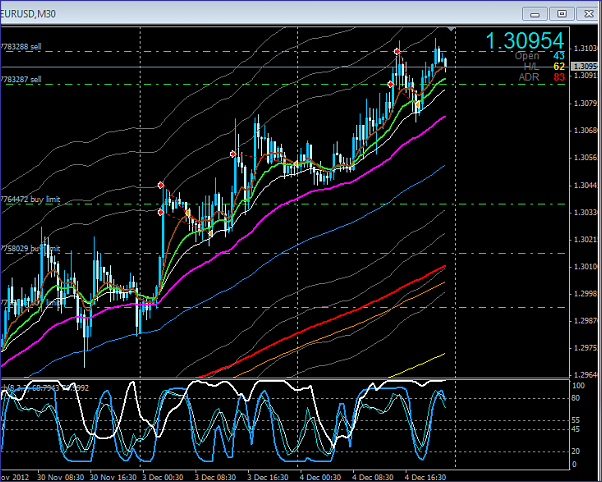Click the 1.2975 price scale label
This screenshot has width=602, height=482.
tap(585, 348)
